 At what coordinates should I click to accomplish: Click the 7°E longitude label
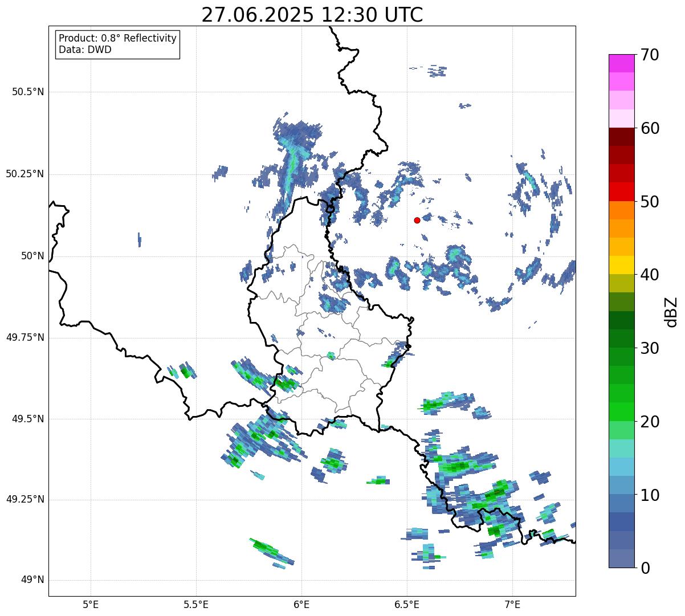point(512,604)
